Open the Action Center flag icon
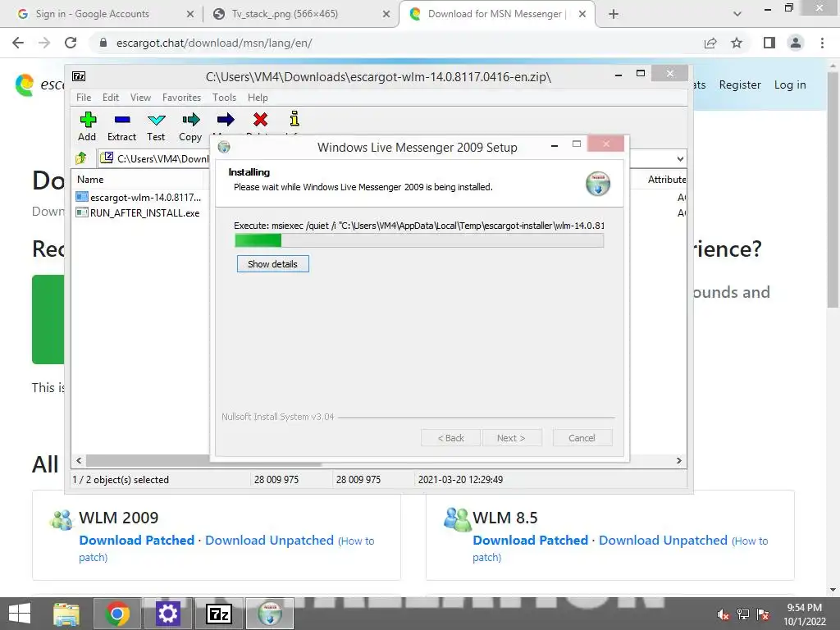This screenshot has width=840, height=630. coord(763,614)
